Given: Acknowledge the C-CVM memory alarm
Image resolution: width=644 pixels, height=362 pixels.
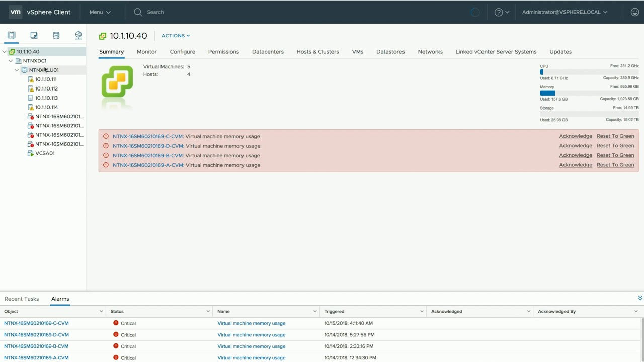Looking at the screenshot, I should coord(576,136).
